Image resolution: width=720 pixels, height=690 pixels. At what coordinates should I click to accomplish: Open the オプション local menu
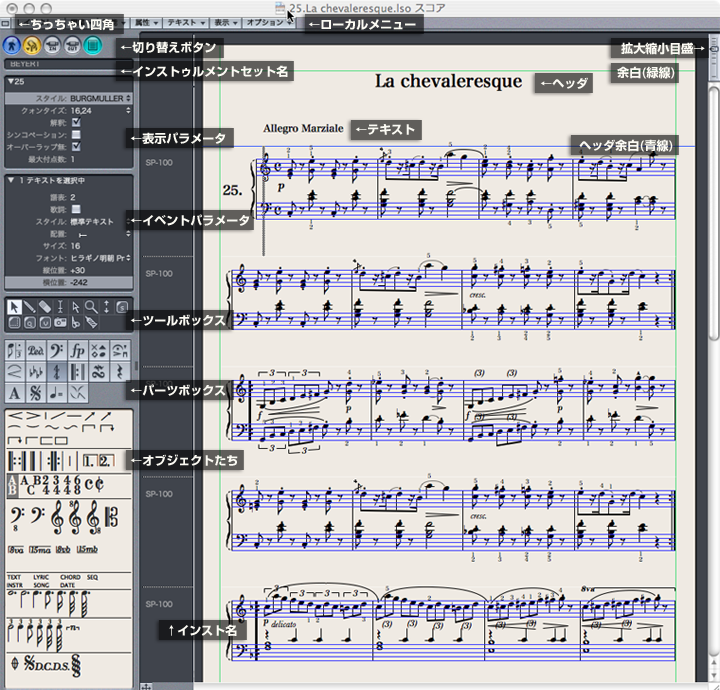(x=269, y=22)
